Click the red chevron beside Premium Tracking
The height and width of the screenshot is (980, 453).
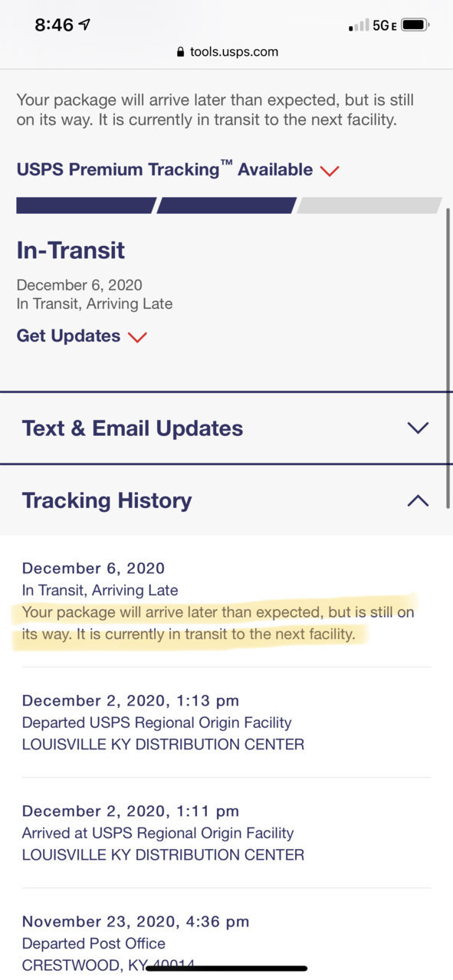tap(330, 171)
